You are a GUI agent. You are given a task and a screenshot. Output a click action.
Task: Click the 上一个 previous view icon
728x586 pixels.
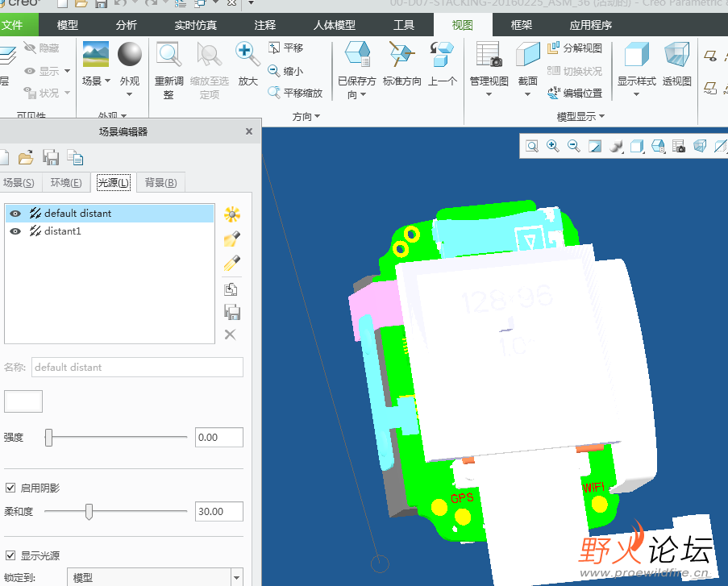pos(443,56)
